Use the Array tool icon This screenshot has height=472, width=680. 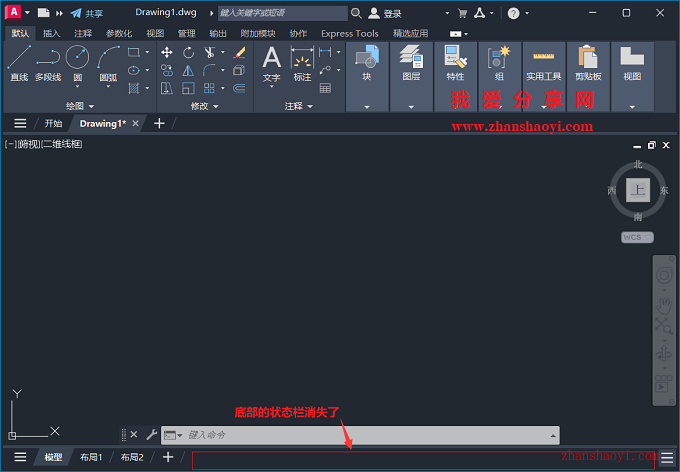[209, 88]
